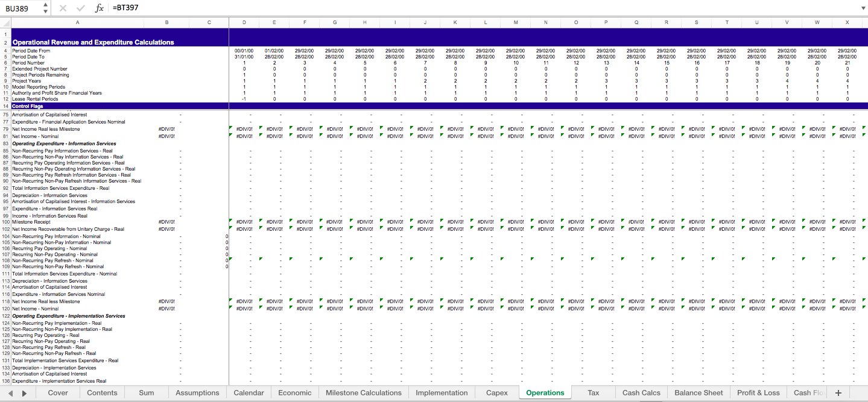Click Recurring Pay Operating - Nominal label
This screenshot has width=868, height=402.
(x=49, y=248)
